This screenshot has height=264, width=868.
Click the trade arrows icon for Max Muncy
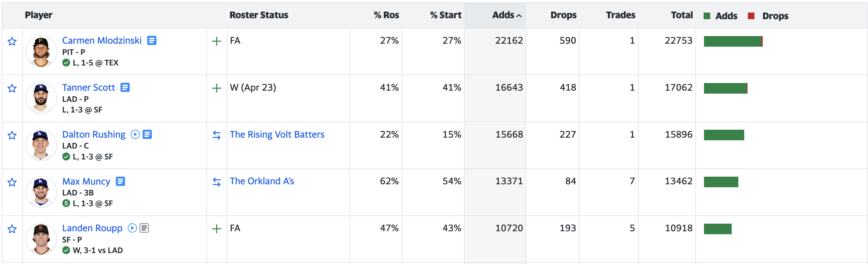click(x=216, y=182)
